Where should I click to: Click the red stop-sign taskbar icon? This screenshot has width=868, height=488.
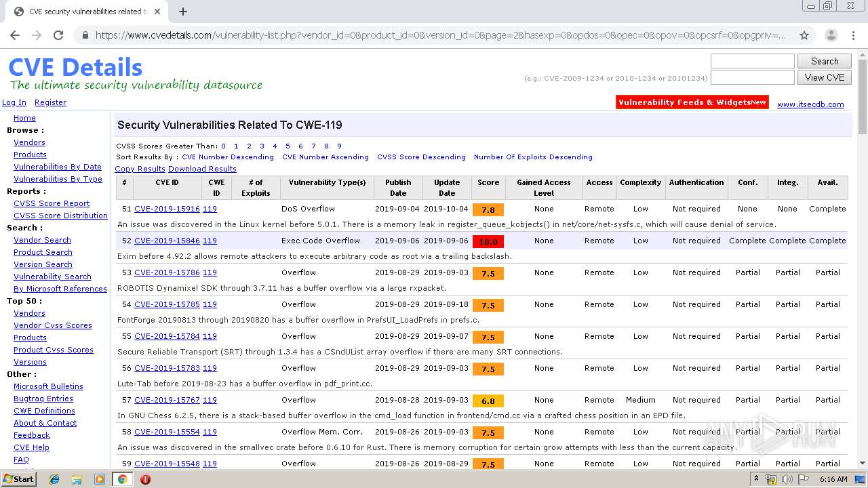point(145,479)
